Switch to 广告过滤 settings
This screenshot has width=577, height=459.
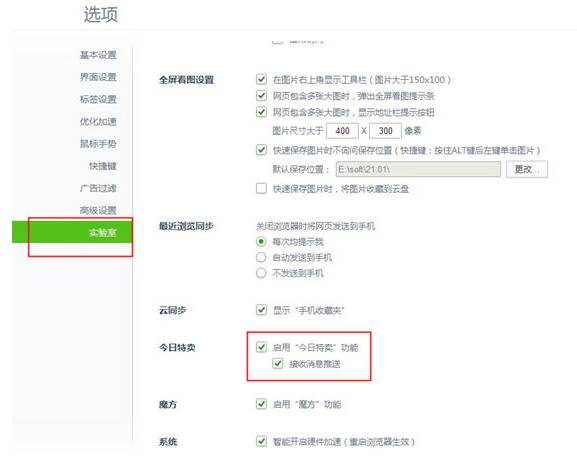[x=98, y=188]
